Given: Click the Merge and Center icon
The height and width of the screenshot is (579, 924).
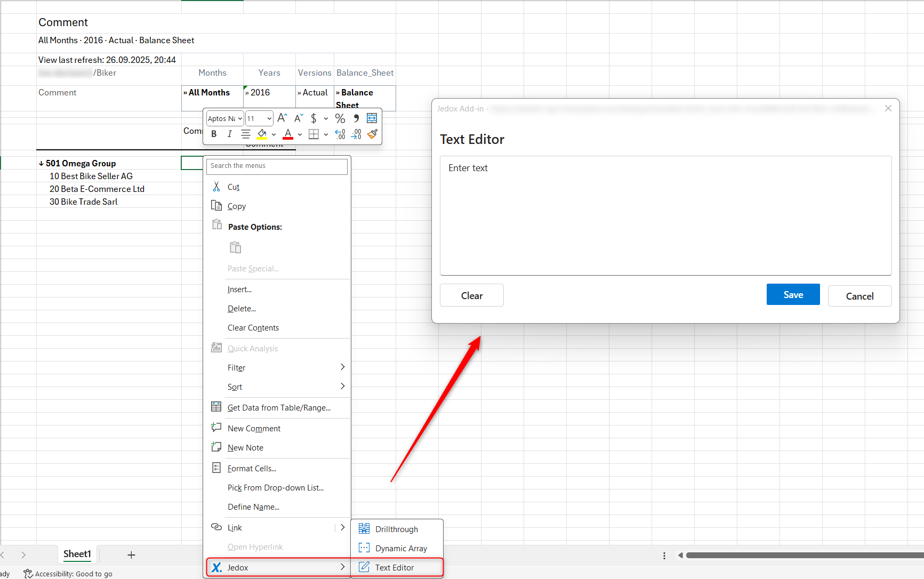Looking at the screenshot, I should pyautogui.click(x=372, y=118).
